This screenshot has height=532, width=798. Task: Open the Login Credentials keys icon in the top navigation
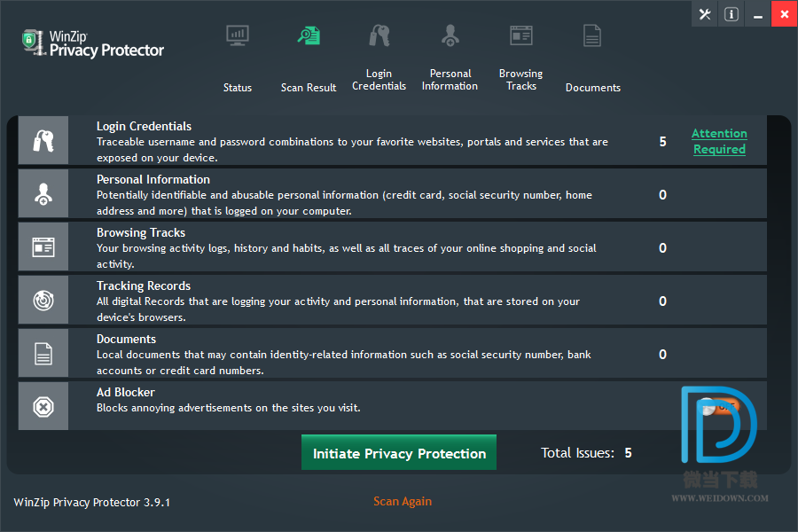pos(379,35)
